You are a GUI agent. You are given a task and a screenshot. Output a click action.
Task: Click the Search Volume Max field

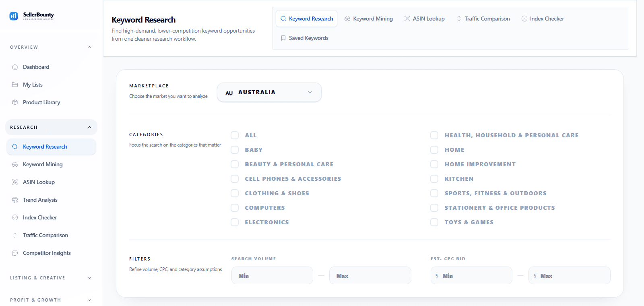[370, 276]
